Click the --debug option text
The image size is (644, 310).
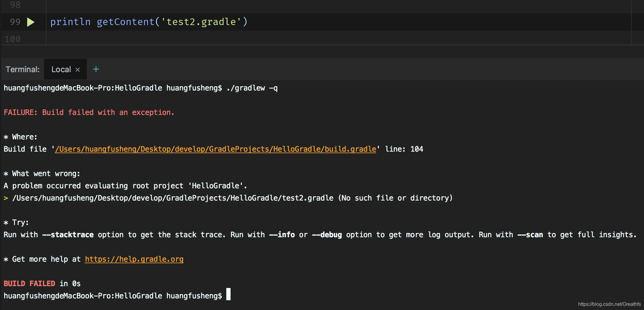pyautogui.click(x=327, y=235)
